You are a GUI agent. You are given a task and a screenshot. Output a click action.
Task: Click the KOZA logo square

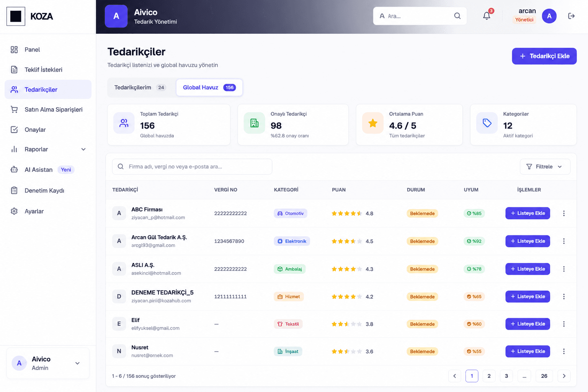click(16, 16)
